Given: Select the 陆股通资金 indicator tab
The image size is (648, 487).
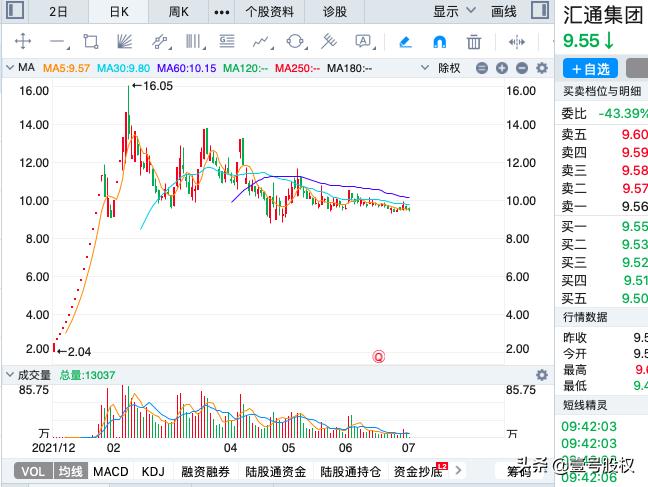Looking at the screenshot, I should tap(276, 471).
